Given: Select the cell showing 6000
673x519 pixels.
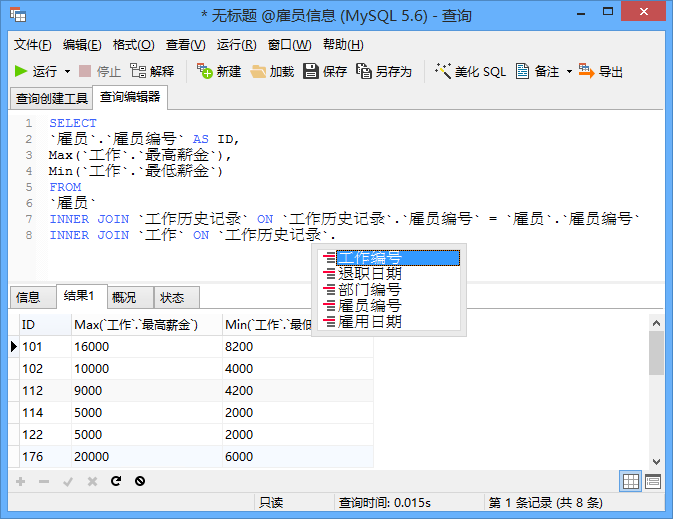Looking at the screenshot, I should click(x=298, y=456).
